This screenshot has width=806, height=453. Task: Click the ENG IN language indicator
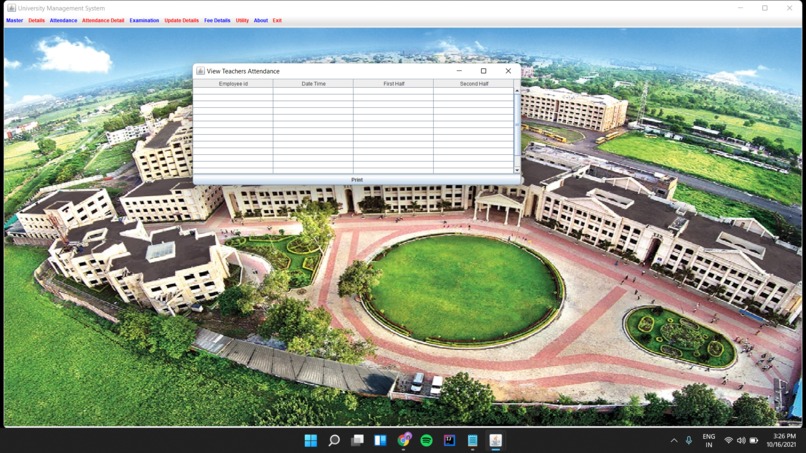click(x=709, y=441)
